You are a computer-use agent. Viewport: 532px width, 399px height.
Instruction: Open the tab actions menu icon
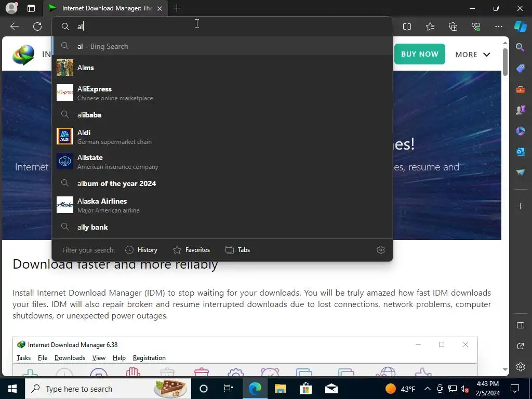click(x=31, y=8)
